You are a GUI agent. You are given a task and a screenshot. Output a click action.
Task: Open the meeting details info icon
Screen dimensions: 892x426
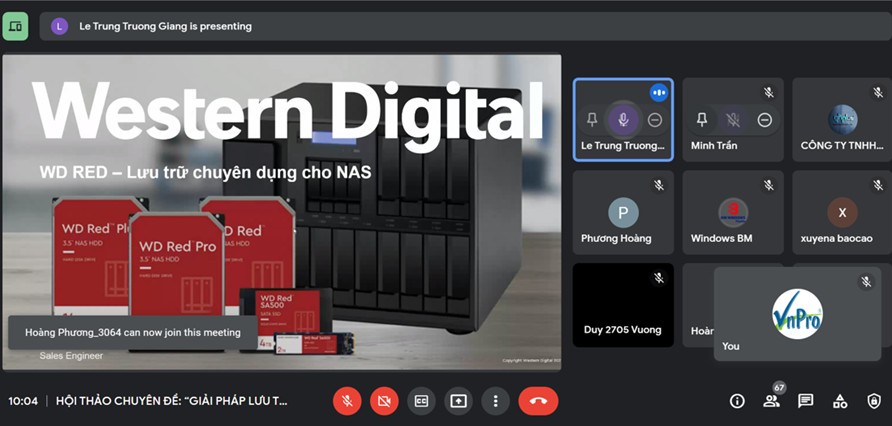(x=737, y=401)
